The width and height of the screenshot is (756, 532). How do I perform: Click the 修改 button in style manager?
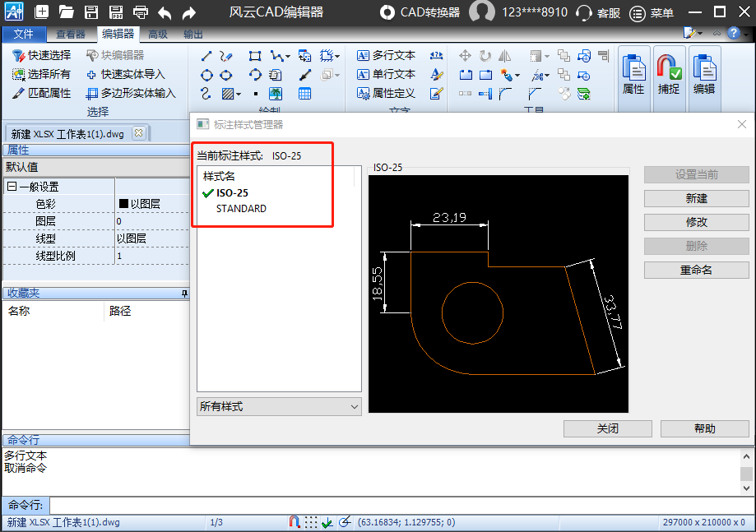pos(696,222)
